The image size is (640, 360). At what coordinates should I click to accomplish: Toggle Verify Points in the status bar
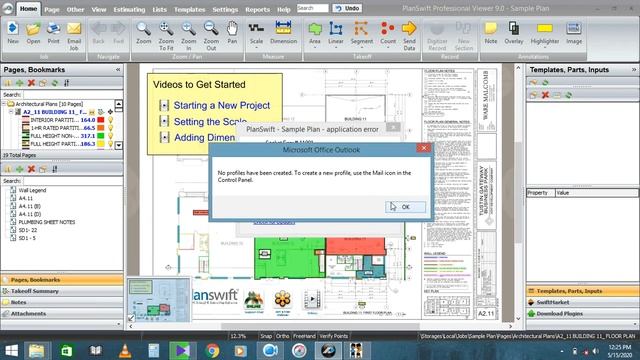tap(333, 336)
